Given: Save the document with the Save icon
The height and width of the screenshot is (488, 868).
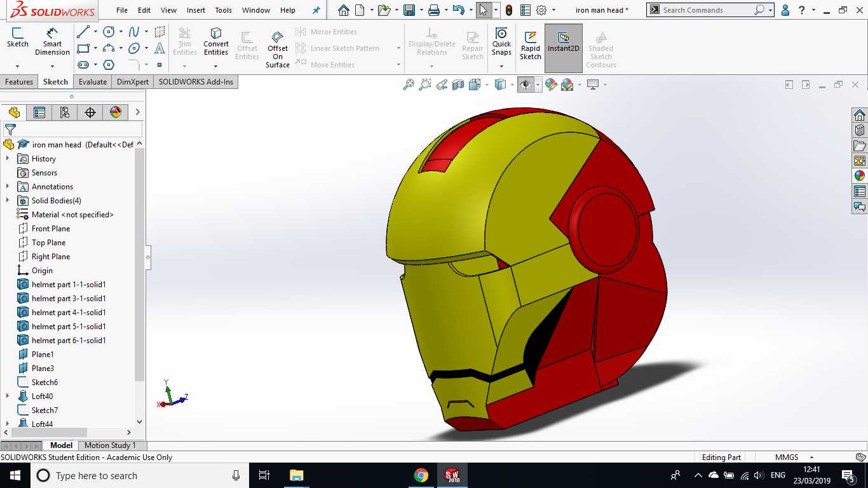Looking at the screenshot, I should (409, 10).
